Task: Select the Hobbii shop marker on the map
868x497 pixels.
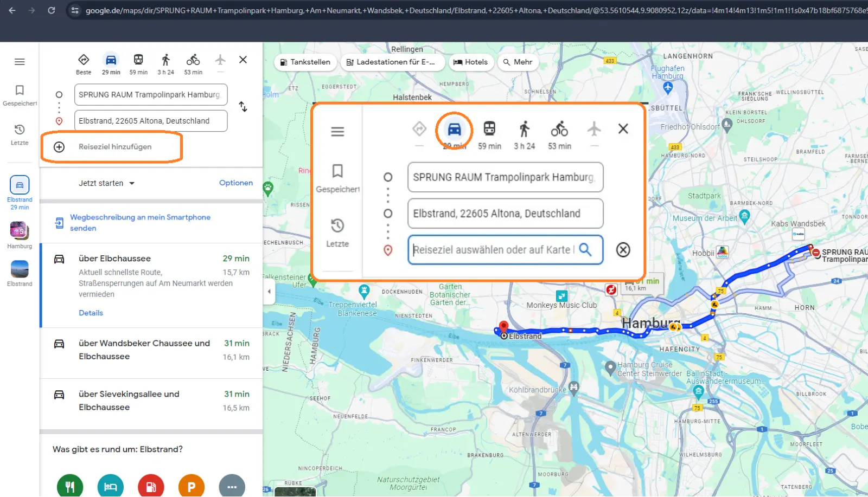Action: click(722, 251)
